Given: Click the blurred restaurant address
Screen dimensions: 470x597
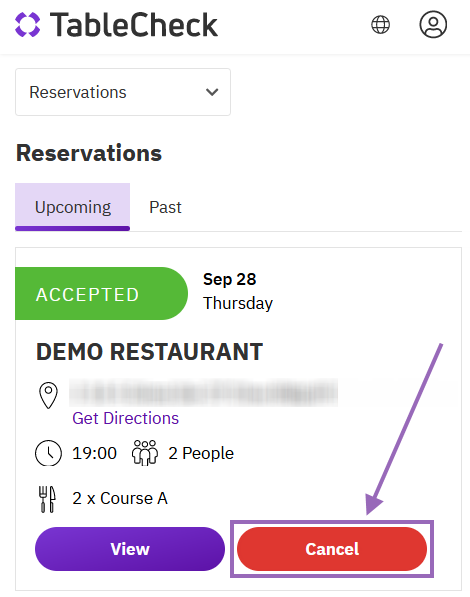Looking at the screenshot, I should [x=203, y=393].
